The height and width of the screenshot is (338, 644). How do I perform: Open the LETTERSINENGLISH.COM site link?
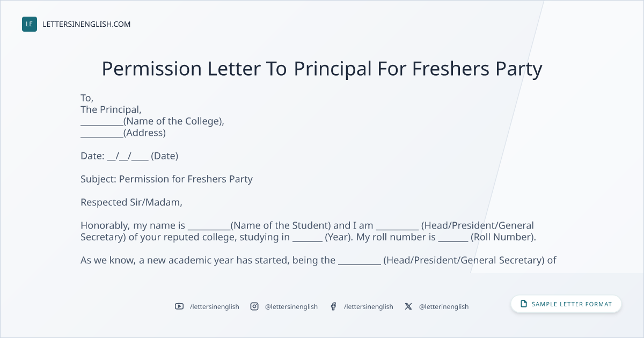86,24
